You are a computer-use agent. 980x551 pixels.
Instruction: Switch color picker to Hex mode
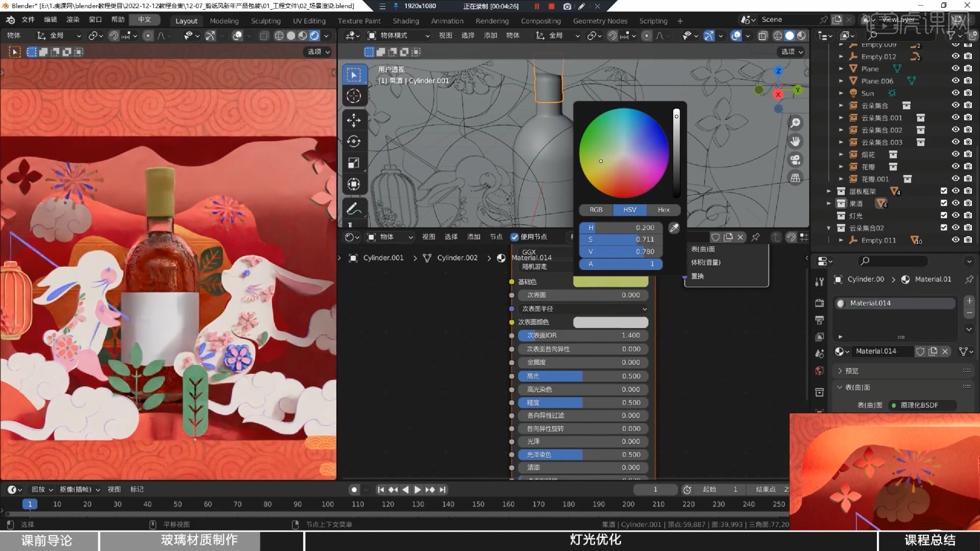point(664,210)
